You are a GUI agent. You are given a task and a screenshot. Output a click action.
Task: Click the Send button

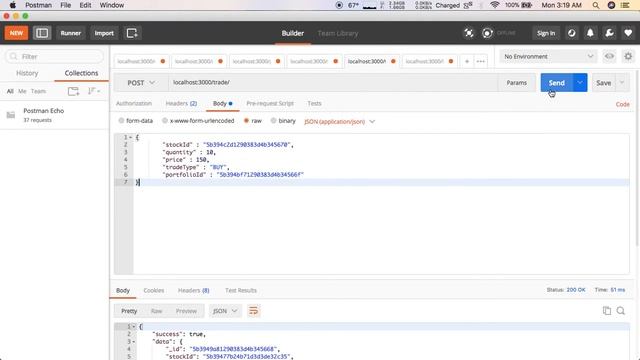click(x=557, y=82)
